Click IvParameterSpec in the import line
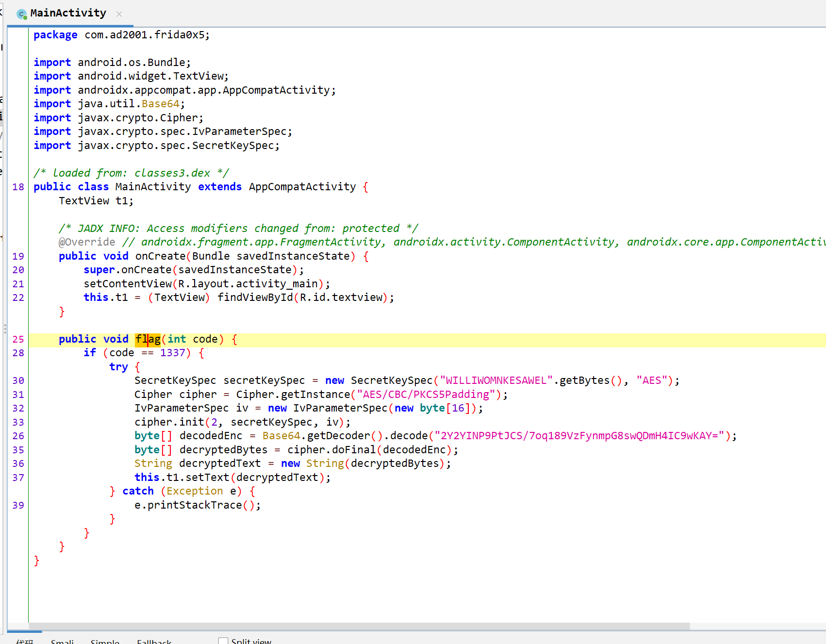Viewport: 826px width, 644px height. (x=239, y=132)
